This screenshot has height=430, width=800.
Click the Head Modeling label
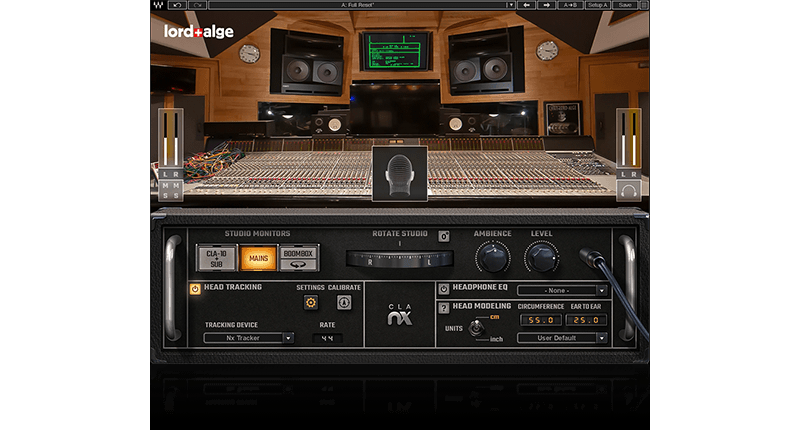point(482,306)
